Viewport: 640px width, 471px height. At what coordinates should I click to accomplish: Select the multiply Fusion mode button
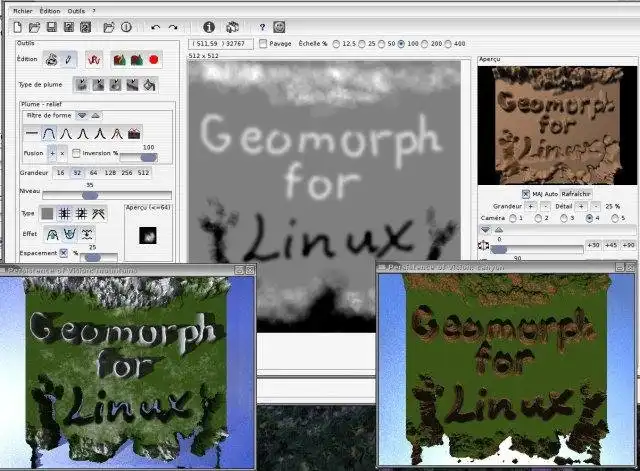[x=62, y=153]
